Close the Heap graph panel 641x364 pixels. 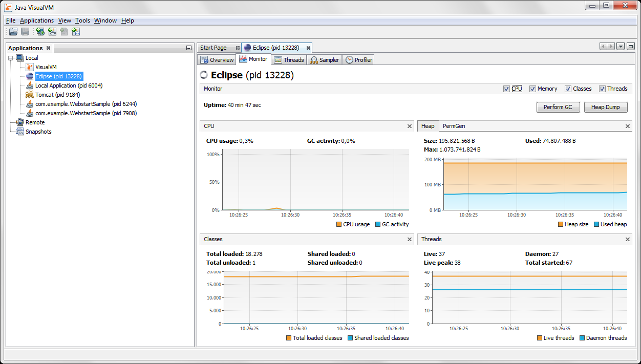click(x=628, y=126)
